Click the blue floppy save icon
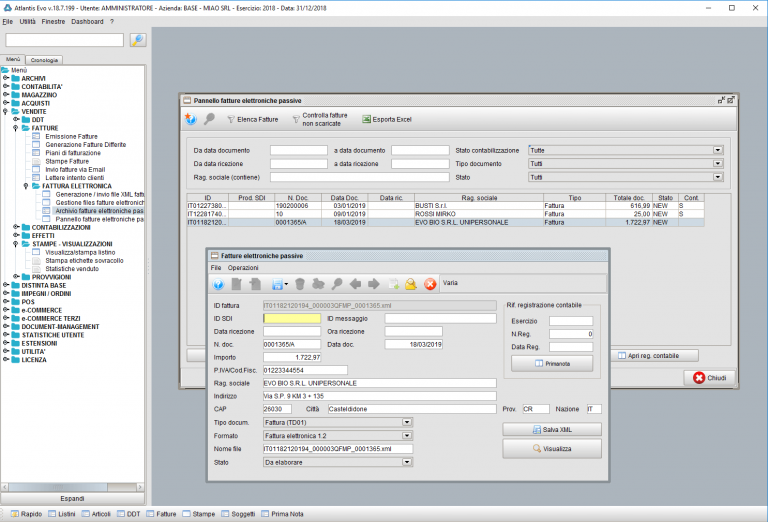This screenshot has height=522, width=768. click(x=277, y=284)
